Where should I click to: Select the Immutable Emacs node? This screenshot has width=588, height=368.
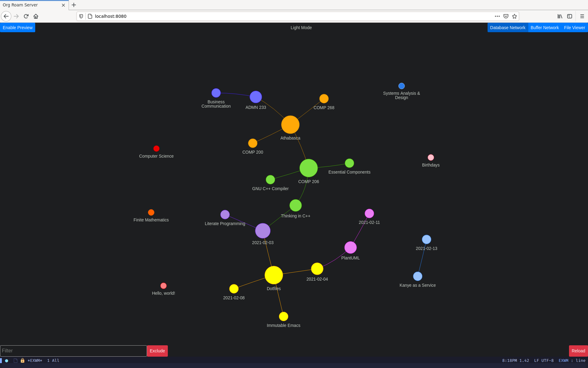point(283,316)
